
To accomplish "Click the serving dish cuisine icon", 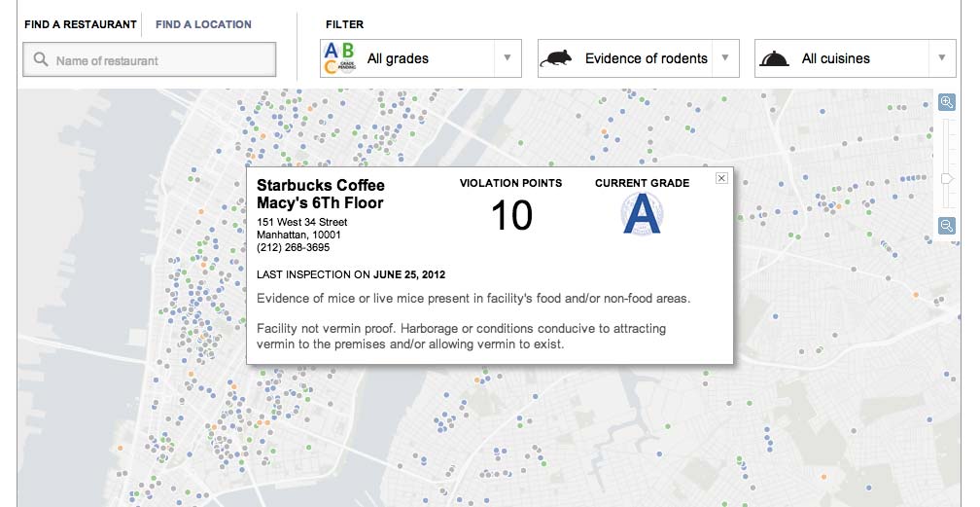I will pyautogui.click(x=774, y=58).
